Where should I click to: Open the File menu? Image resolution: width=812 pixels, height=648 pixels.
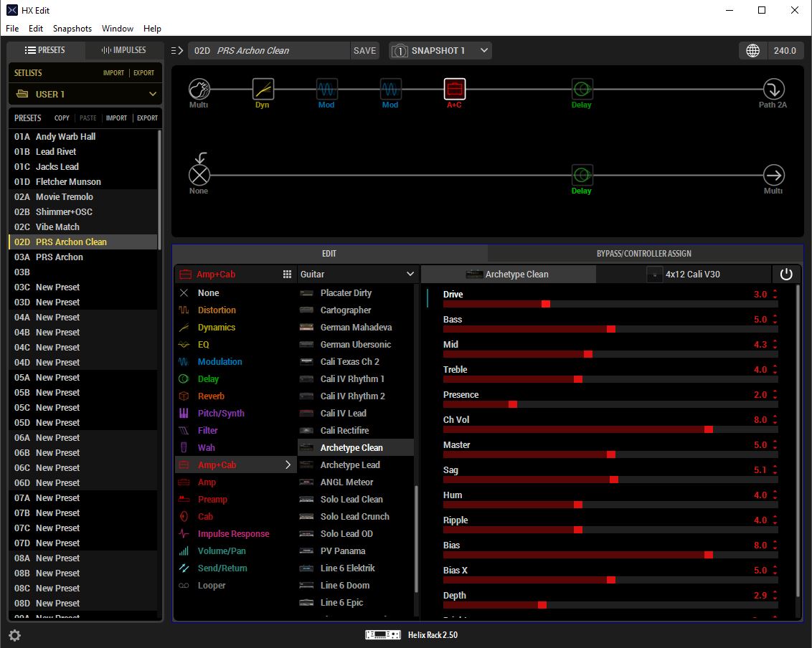click(x=12, y=29)
